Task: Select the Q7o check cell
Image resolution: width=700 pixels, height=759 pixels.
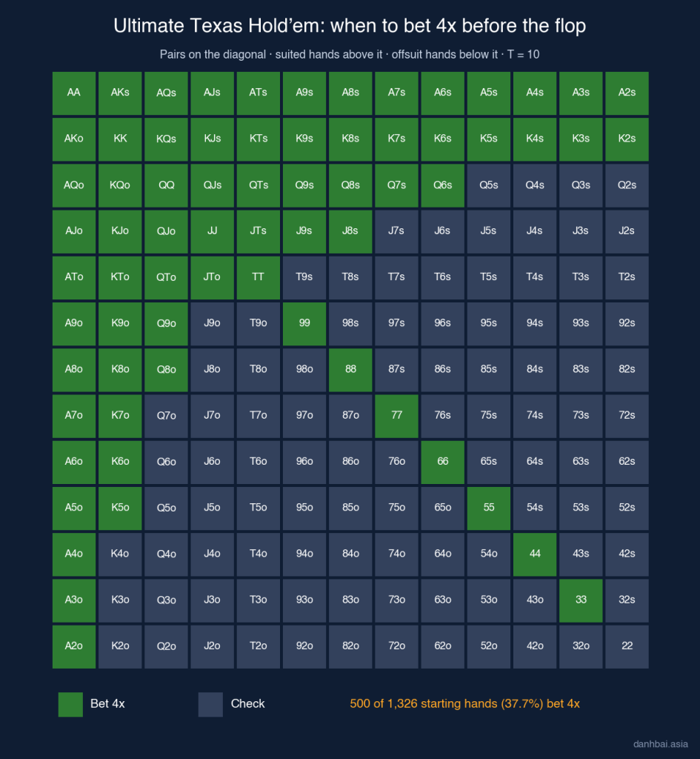Action: pyautogui.click(x=166, y=417)
